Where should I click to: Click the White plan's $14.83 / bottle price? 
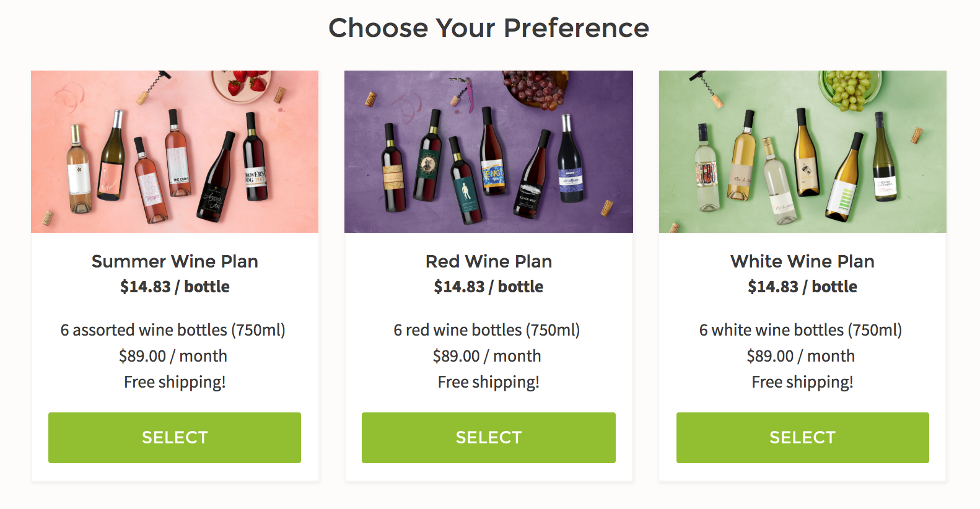coord(802,287)
